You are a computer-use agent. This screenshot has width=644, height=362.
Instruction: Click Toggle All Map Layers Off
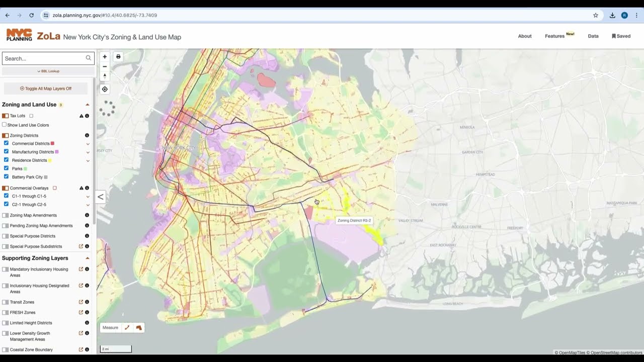tap(46, 88)
